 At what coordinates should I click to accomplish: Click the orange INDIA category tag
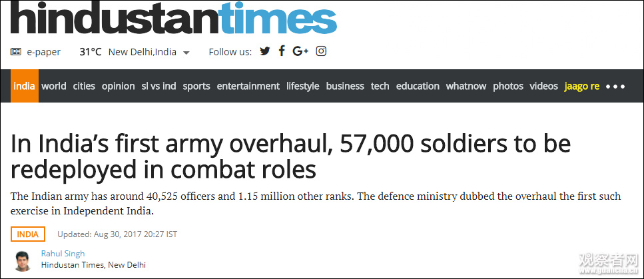point(28,234)
